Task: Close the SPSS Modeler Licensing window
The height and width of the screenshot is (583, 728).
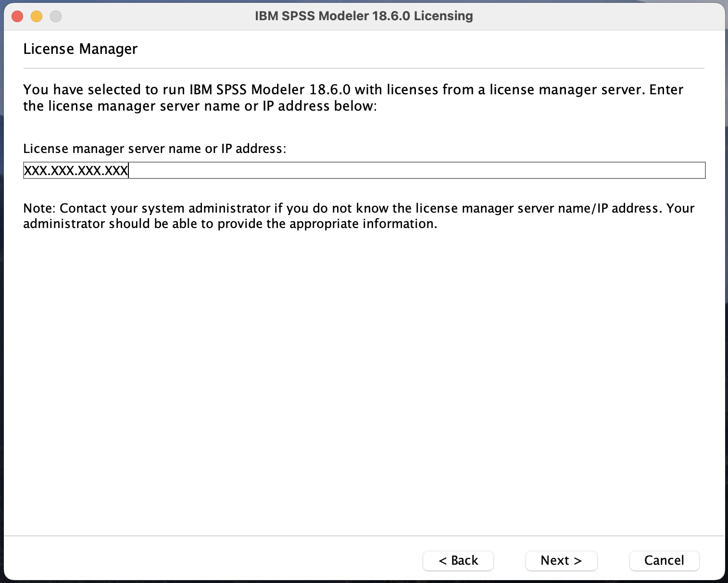Action: tap(18, 16)
